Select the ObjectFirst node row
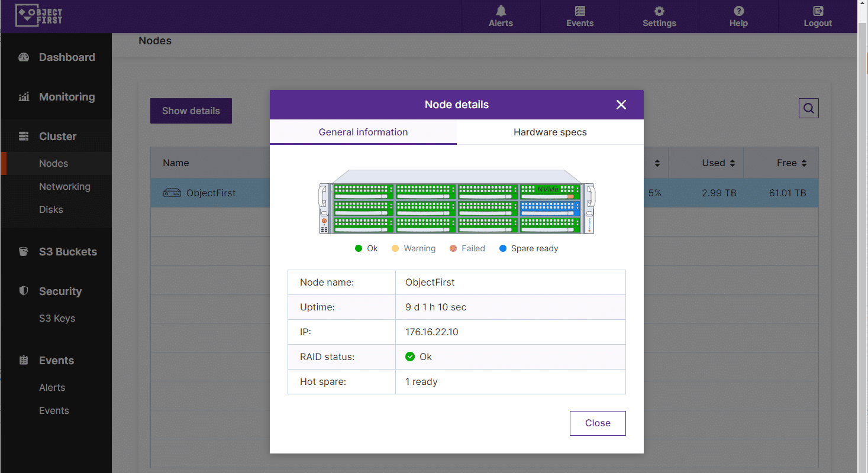Image resolution: width=868 pixels, height=473 pixels. [x=485, y=193]
